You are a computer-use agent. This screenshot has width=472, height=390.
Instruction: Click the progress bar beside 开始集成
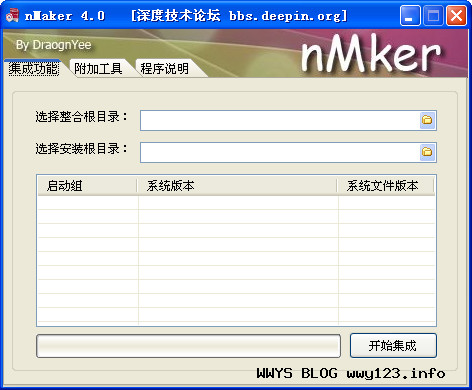coord(188,346)
